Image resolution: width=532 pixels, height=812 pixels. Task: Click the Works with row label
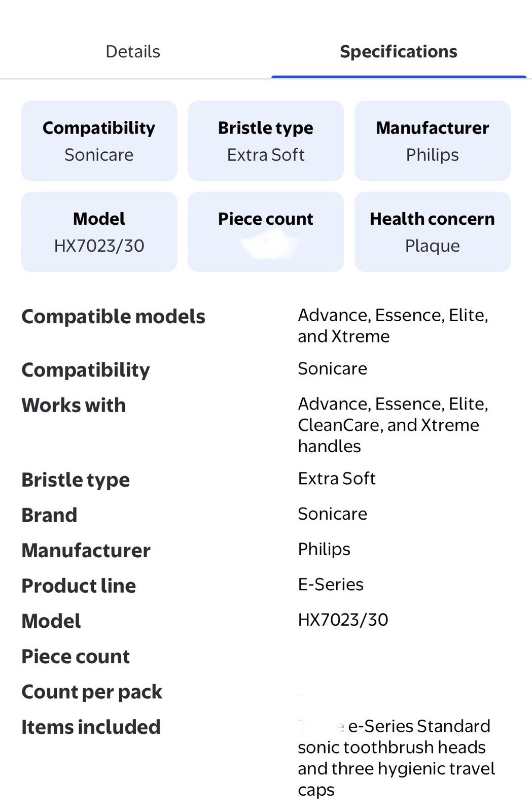point(74,405)
